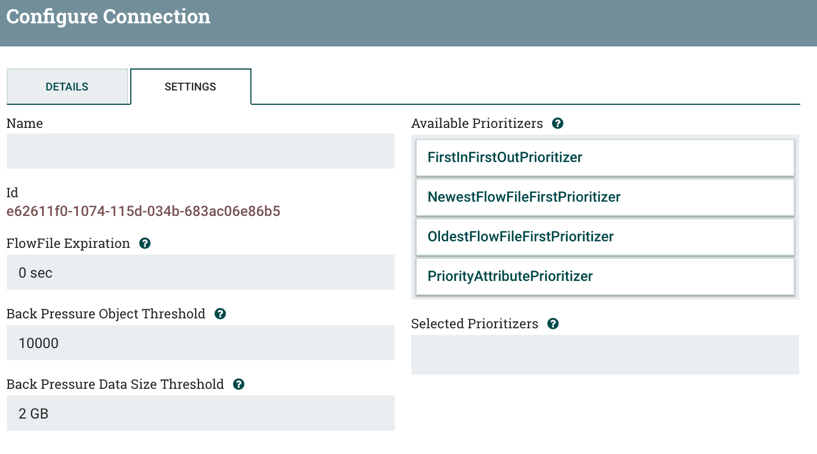Click the object threshold field showing 10000
Screen dimensions: 817x454
coord(200,343)
